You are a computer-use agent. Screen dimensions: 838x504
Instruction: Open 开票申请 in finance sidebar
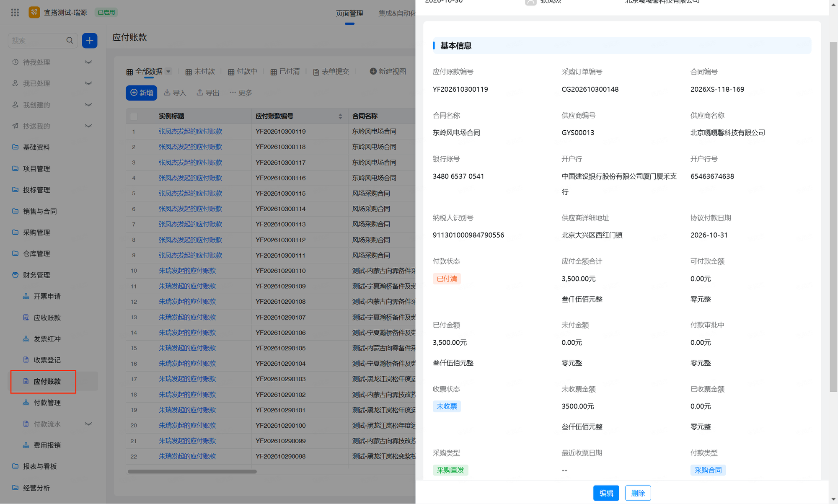click(x=47, y=296)
